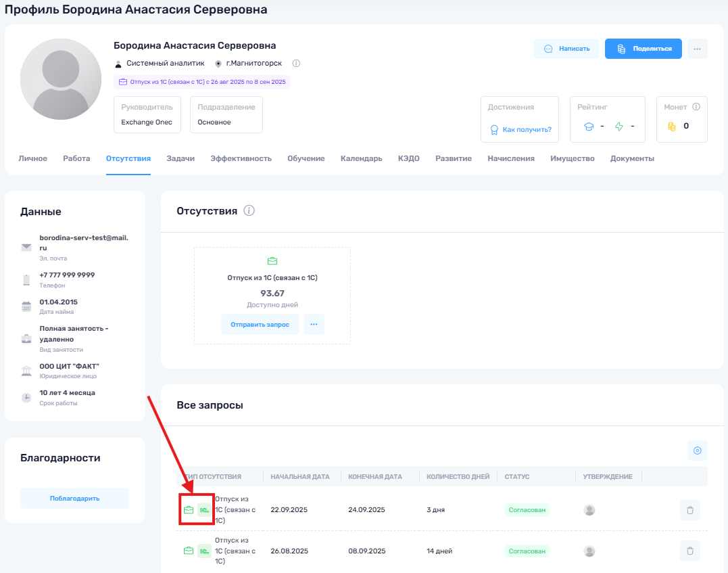Switch to the Задачи tab
The width and height of the screenshot is (728, 573).
tap(180, 158)
